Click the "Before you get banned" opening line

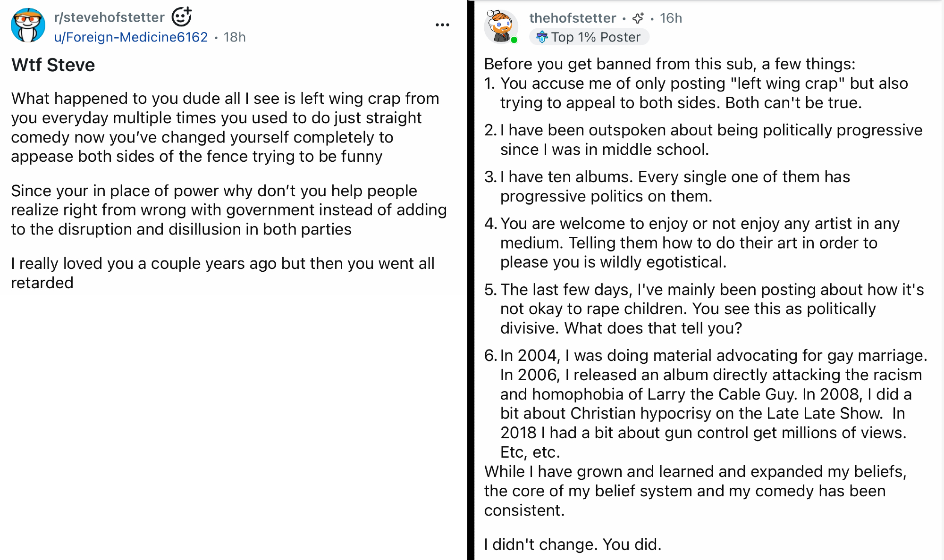coord(669,64)
